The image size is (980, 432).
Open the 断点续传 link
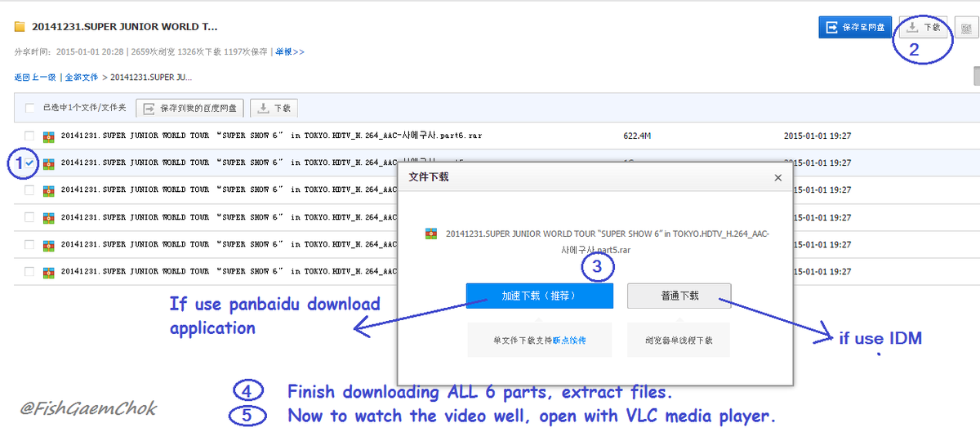[569, 340]
